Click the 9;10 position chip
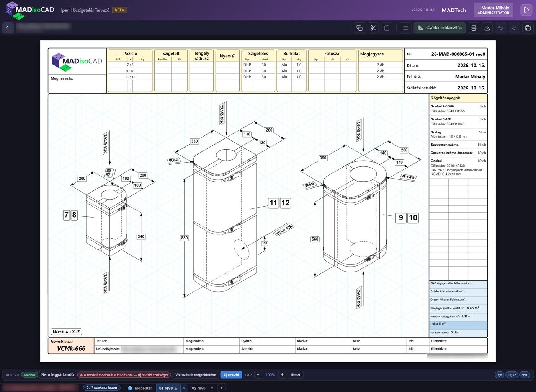536x392 pixels. (x=525, y=375)
